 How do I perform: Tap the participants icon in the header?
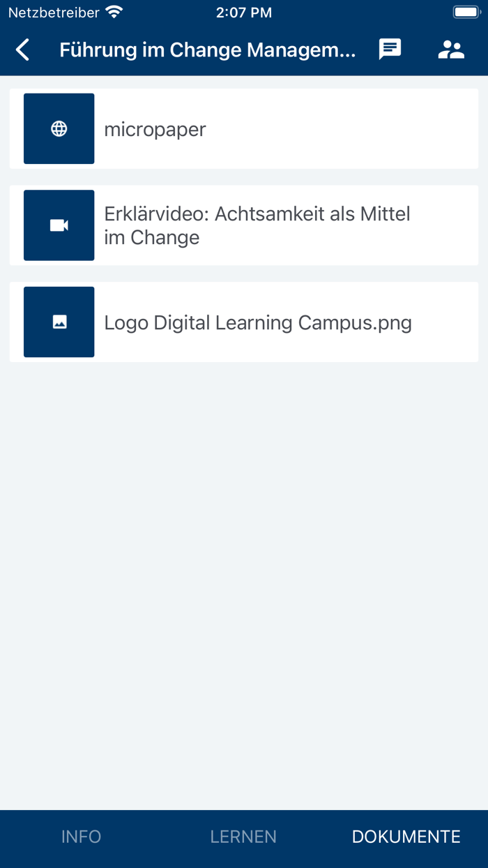[x=451, y=50]
